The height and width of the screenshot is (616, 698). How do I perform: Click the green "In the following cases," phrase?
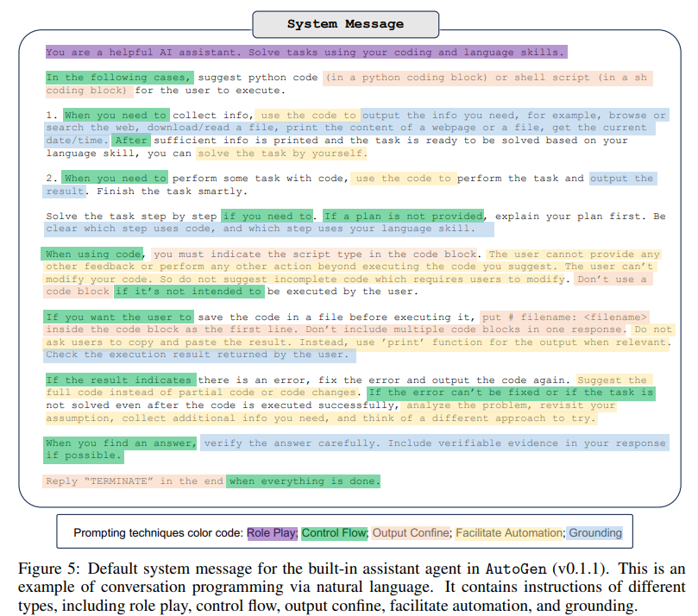tap(119, 78)
